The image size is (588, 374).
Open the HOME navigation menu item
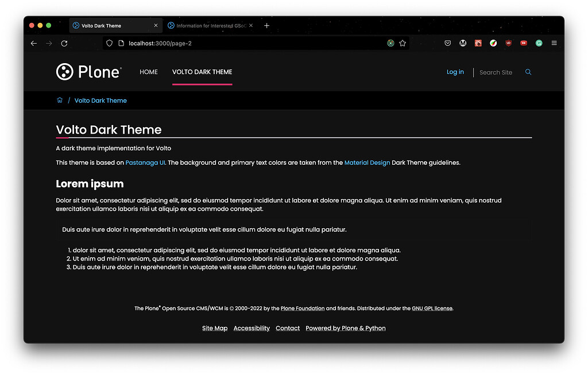click(148, 72)
